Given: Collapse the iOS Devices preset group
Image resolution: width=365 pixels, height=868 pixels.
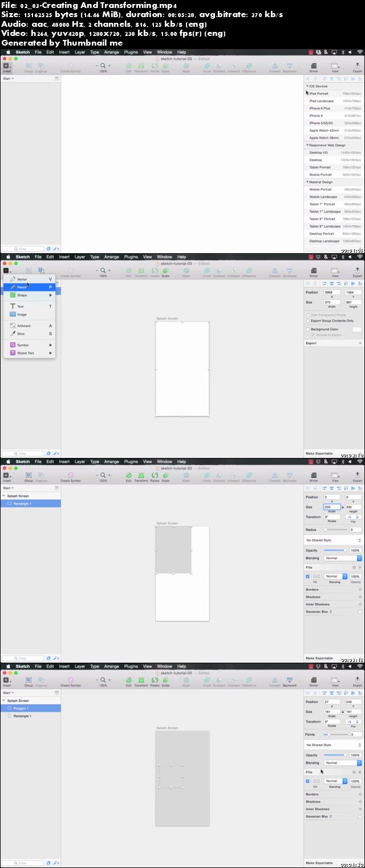Looking at the screenshot, I should pyautogui.click(x=307, y=86).
